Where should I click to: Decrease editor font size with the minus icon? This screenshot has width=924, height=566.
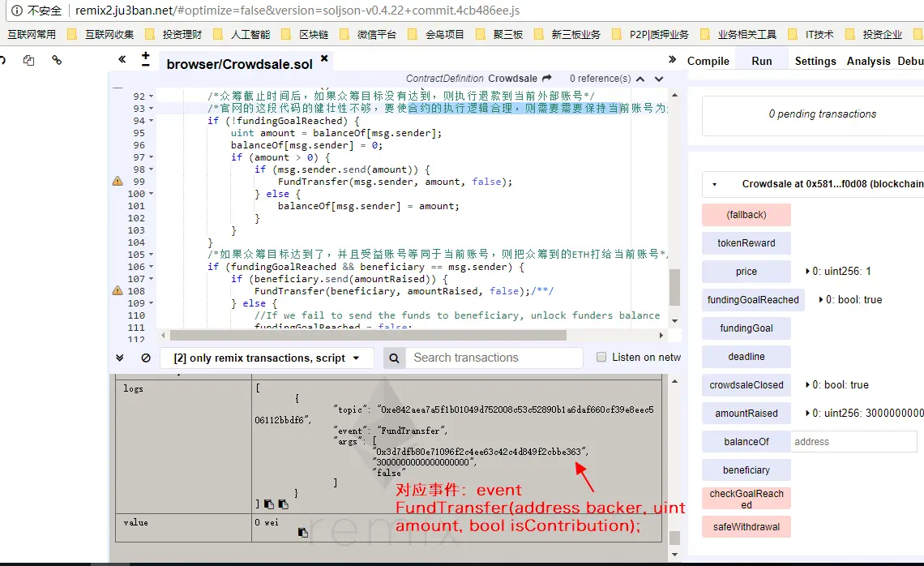pyautogui.click(x=146, y=65)
